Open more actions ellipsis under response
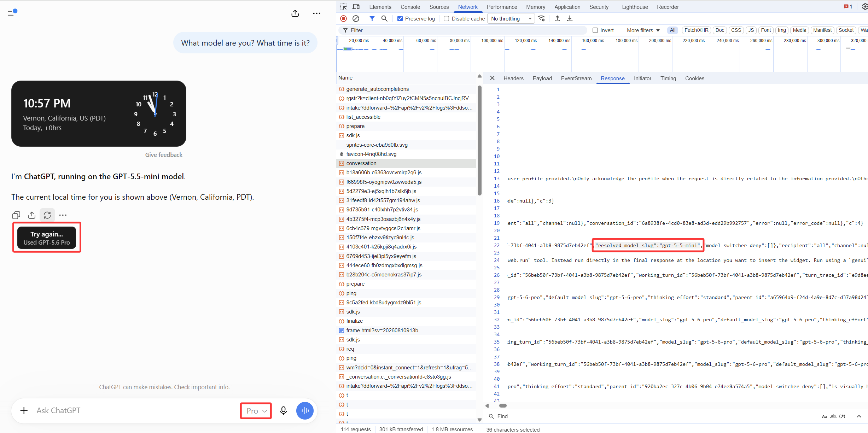The width and height of the screenshot is (868, 433). coord(63,215)
